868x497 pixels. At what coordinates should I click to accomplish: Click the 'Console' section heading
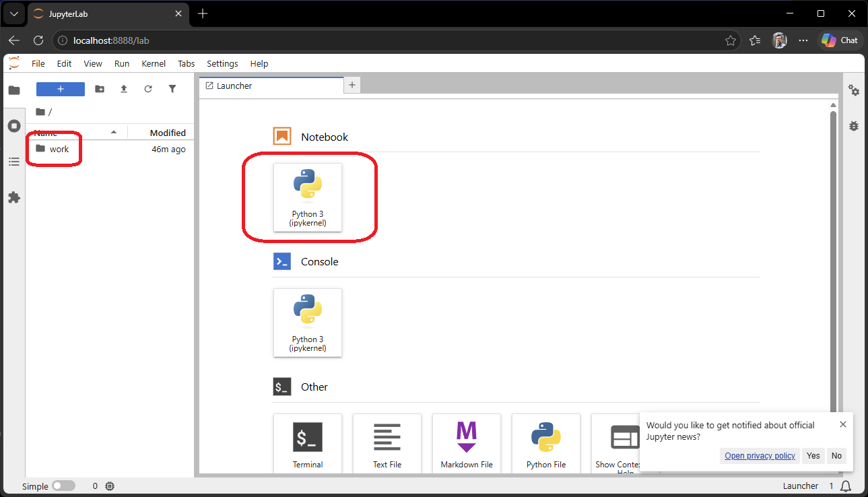[x=320, y=261]
